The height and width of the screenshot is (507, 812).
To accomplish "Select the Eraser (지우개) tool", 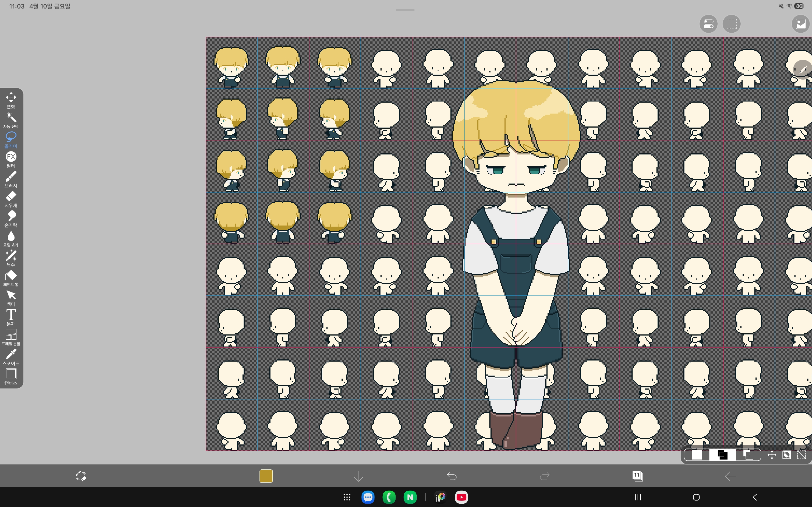I will 11,199.
